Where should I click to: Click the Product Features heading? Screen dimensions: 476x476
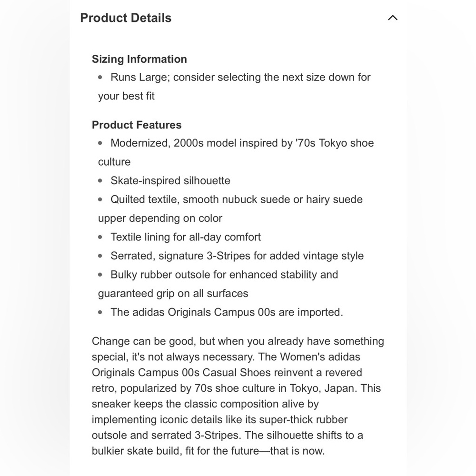(137, 125)
